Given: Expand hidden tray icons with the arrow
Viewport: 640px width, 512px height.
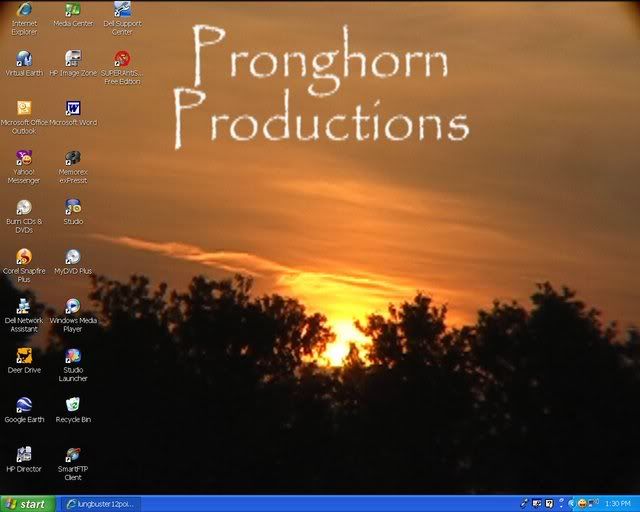Looking at the screenshot, I should click(x=571, y=504).
